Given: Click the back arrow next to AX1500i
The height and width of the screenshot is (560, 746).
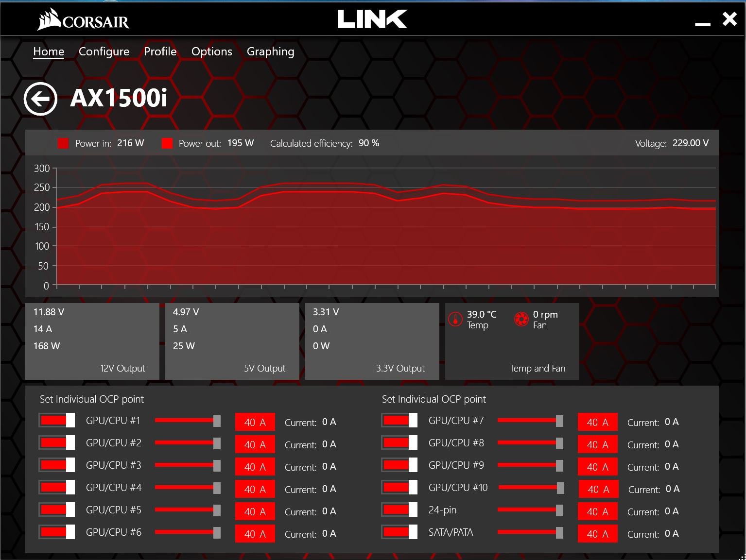Looking at the screenshot, I should tap(40, 99).
